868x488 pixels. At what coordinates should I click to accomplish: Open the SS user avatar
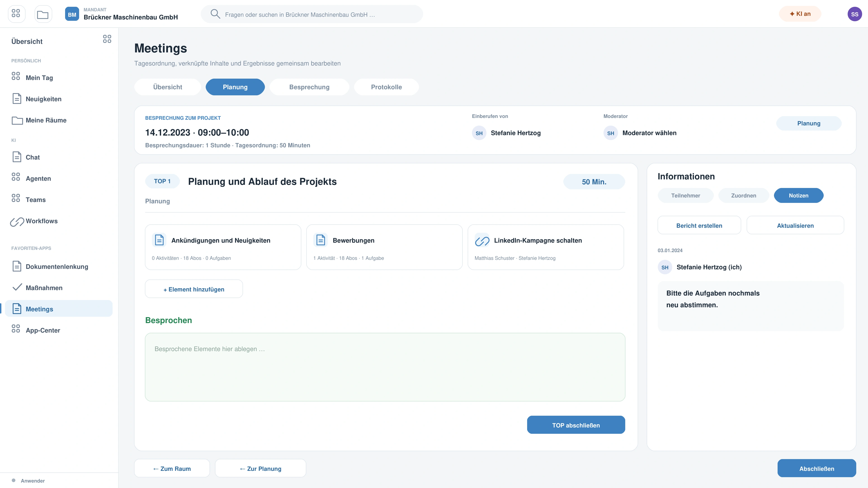point(854,14)
